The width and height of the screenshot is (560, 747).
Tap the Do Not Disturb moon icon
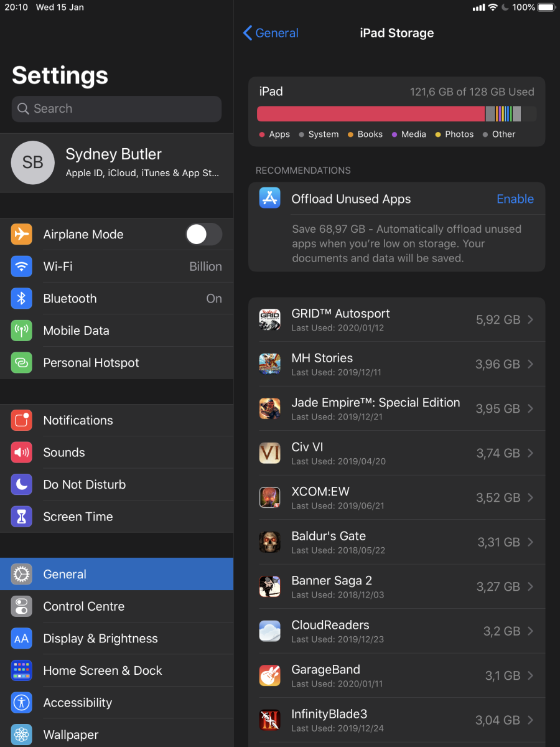(x=21, y=484)
